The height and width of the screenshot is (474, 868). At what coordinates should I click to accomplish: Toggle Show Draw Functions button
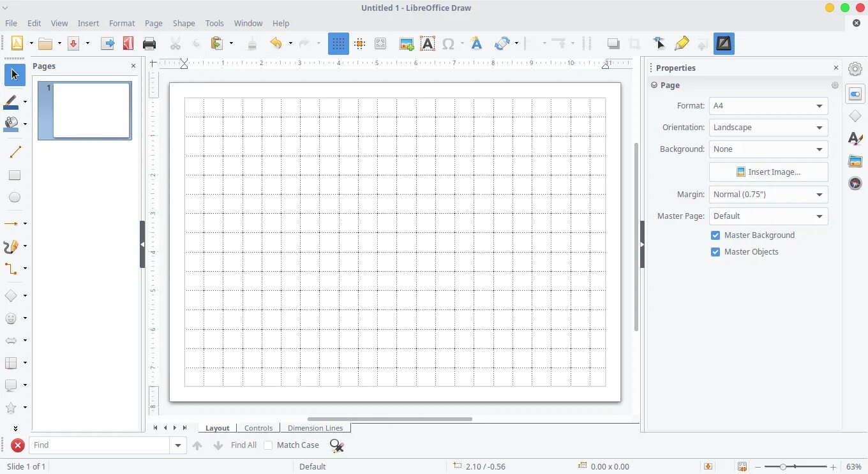[x=724, y=43]
